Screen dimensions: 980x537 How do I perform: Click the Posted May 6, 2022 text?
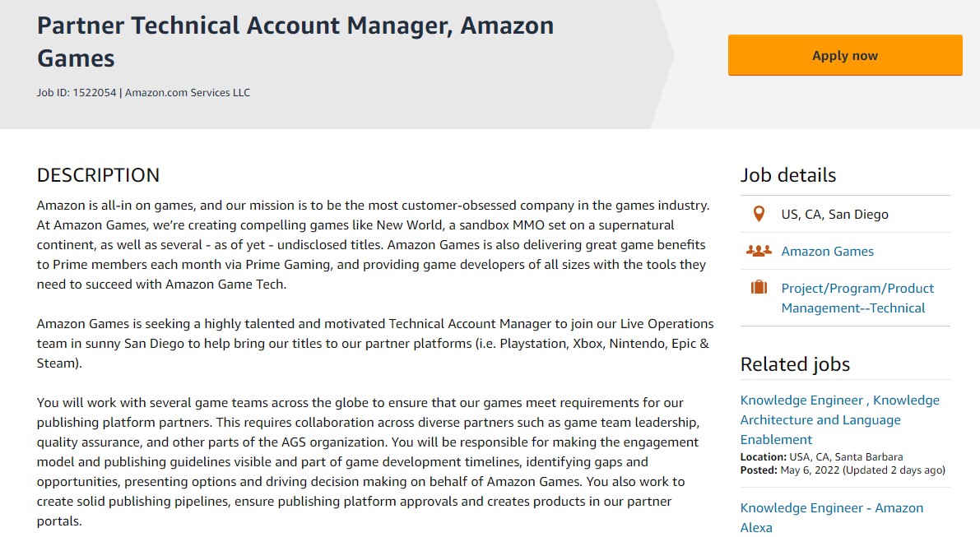pos(843,470)
